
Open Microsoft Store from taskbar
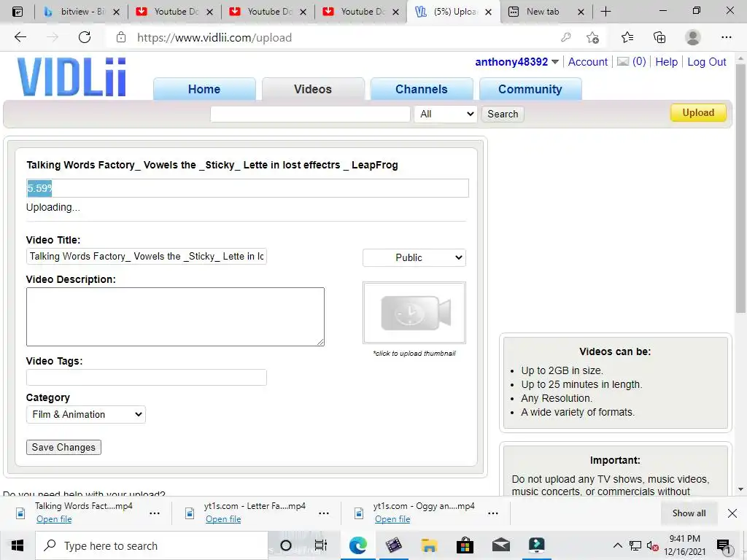pyautogui.click(x=465, y=545)
